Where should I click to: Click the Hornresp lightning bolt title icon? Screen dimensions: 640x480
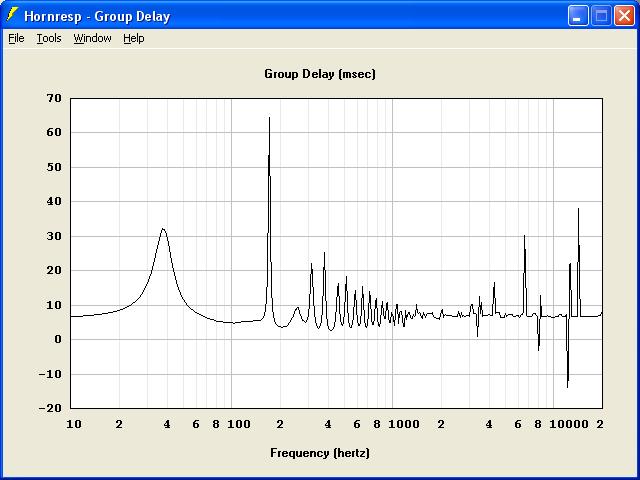tap(12, 16)
